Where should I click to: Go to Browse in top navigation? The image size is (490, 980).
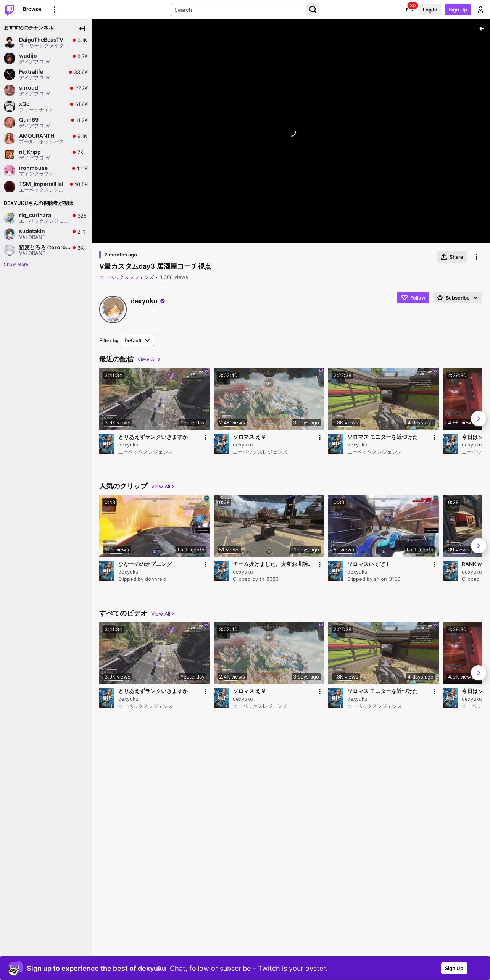point(32,9)
